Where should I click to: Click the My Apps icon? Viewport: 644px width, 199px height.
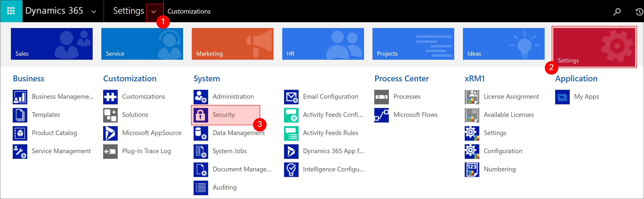pos(562,97)
